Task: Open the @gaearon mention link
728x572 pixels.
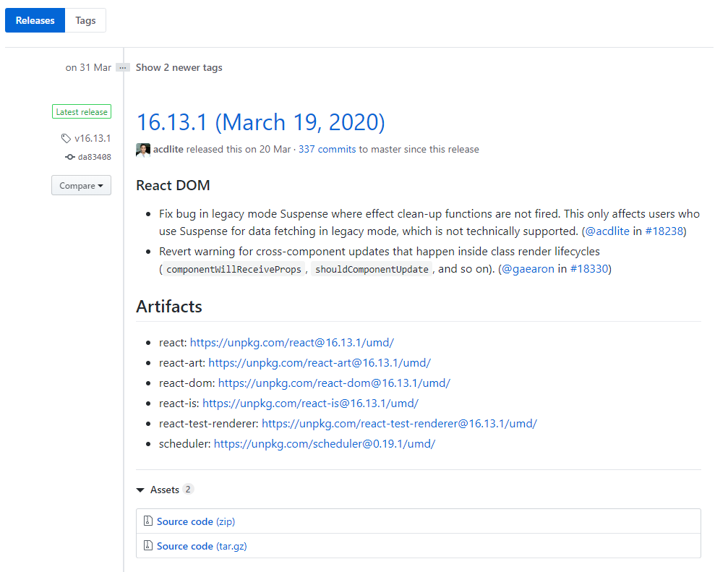Action: click(528, 269)
